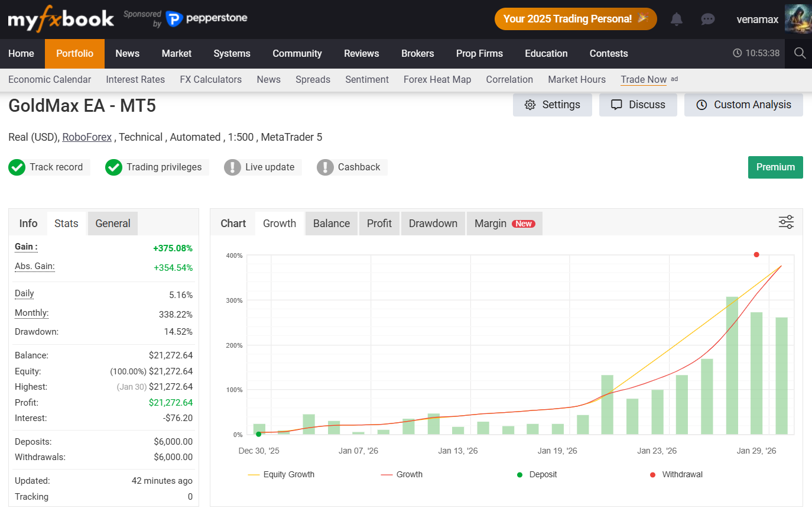Click the Abs. Gain label
This screenshot has width=812, height=508.
(x=35, y=267)
